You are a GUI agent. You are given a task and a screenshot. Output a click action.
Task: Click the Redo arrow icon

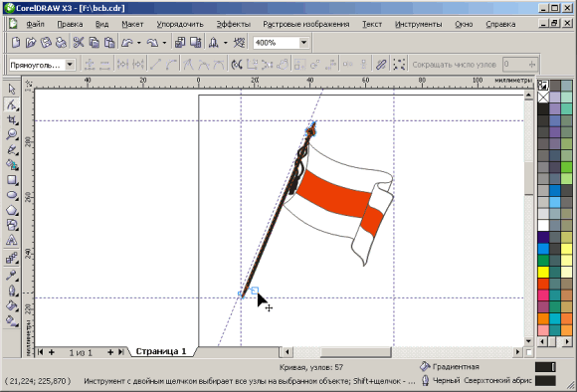coord(152,43)
